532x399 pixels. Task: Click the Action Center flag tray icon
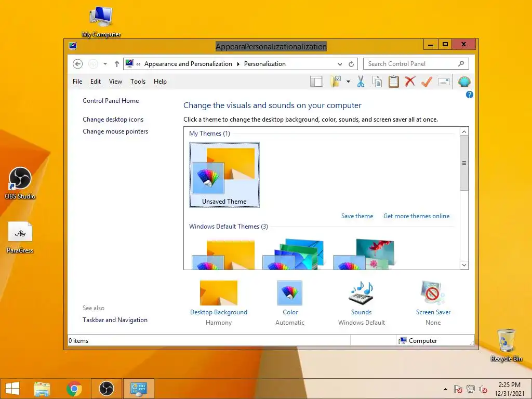click(x=458, y=389)
